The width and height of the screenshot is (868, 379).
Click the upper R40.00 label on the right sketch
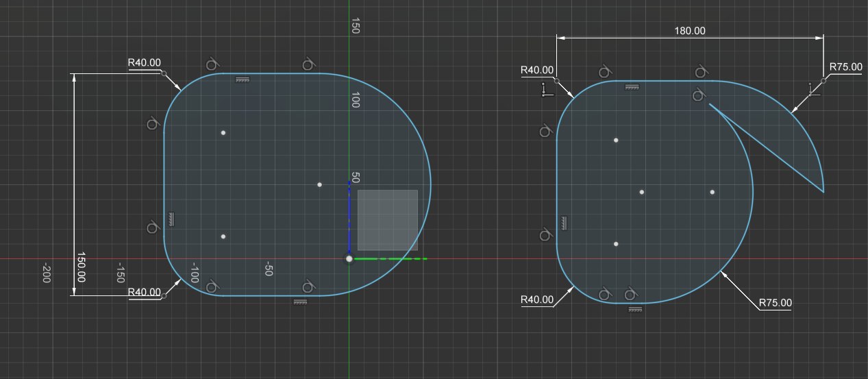[537, 70]
